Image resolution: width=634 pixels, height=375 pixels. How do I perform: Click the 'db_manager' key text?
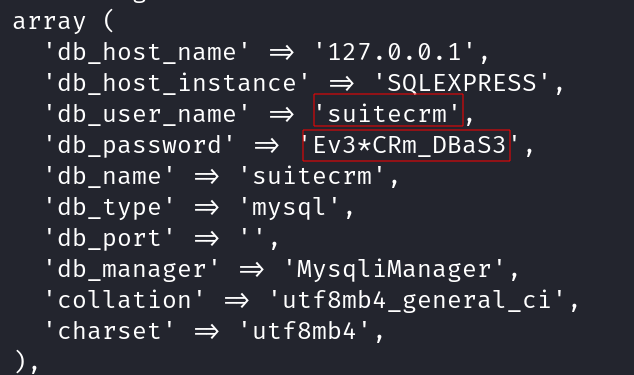[x=132, y=269]
